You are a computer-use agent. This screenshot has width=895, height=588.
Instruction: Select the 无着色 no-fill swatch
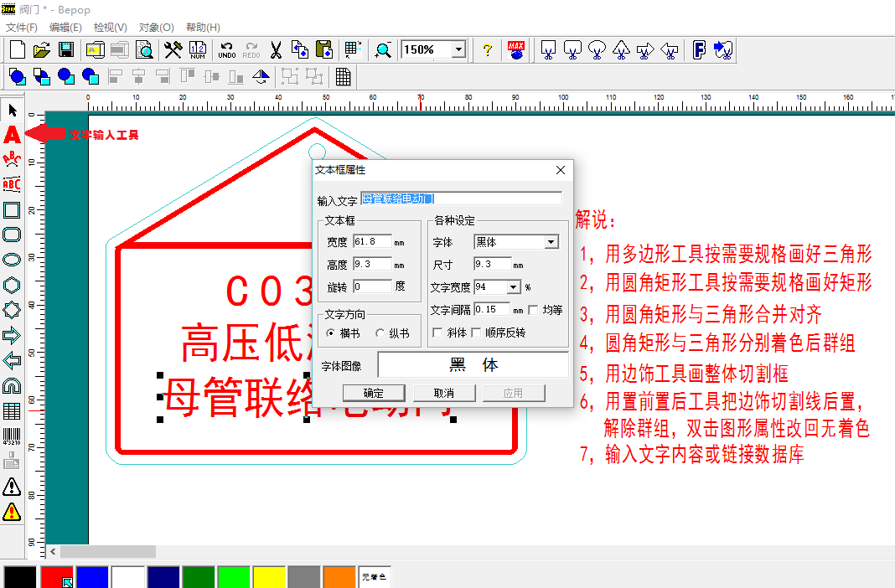coord(375,577)
